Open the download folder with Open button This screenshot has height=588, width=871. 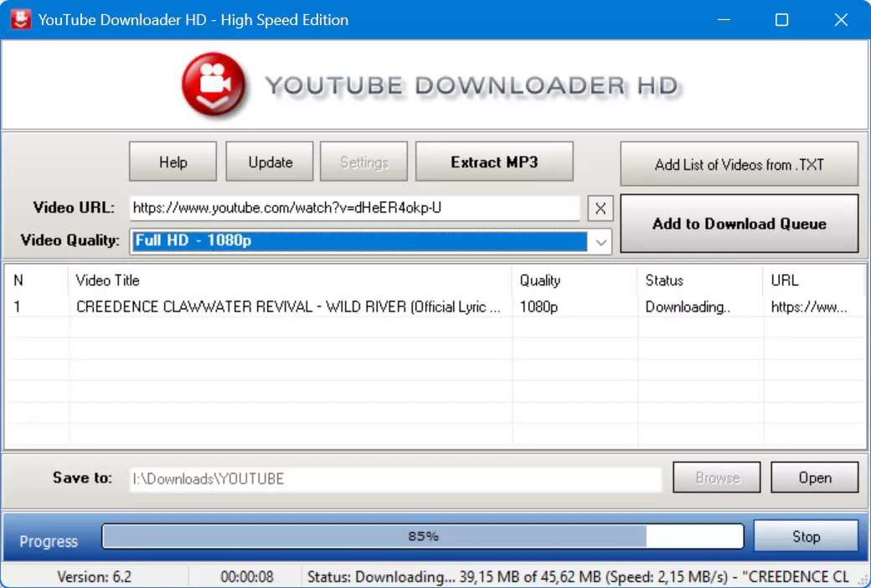pyautogui.click(x=815, y=477)
